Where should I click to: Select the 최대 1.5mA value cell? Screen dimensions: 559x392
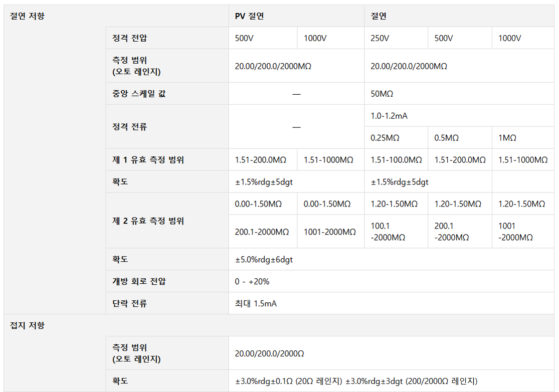click(256, 303)
